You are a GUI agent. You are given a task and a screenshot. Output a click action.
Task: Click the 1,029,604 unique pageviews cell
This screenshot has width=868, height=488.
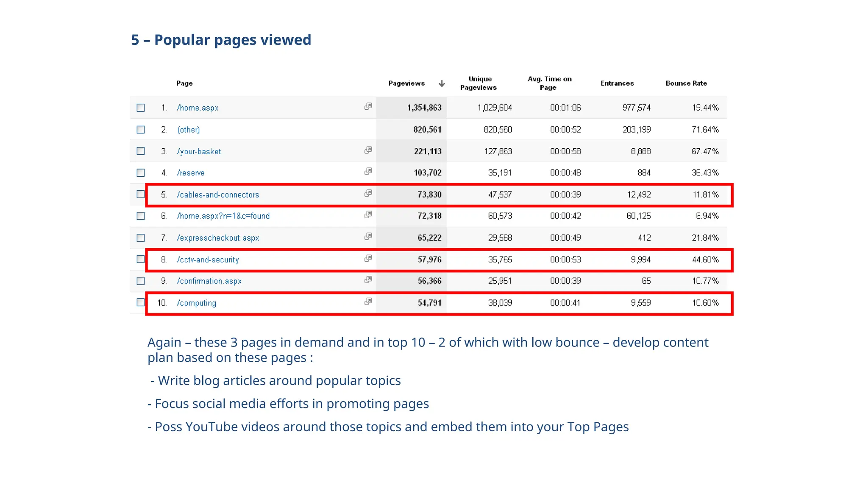[x=495, y=108]
